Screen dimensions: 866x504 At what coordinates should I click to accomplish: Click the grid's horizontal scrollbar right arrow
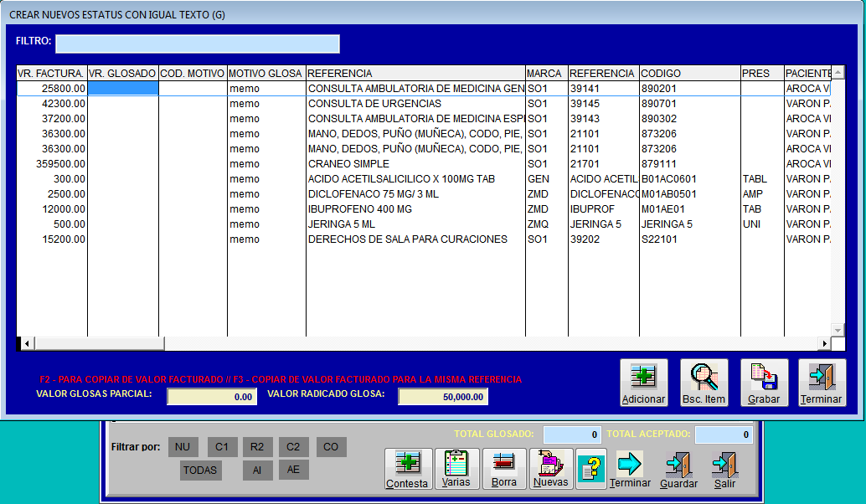tap(824, 344)
